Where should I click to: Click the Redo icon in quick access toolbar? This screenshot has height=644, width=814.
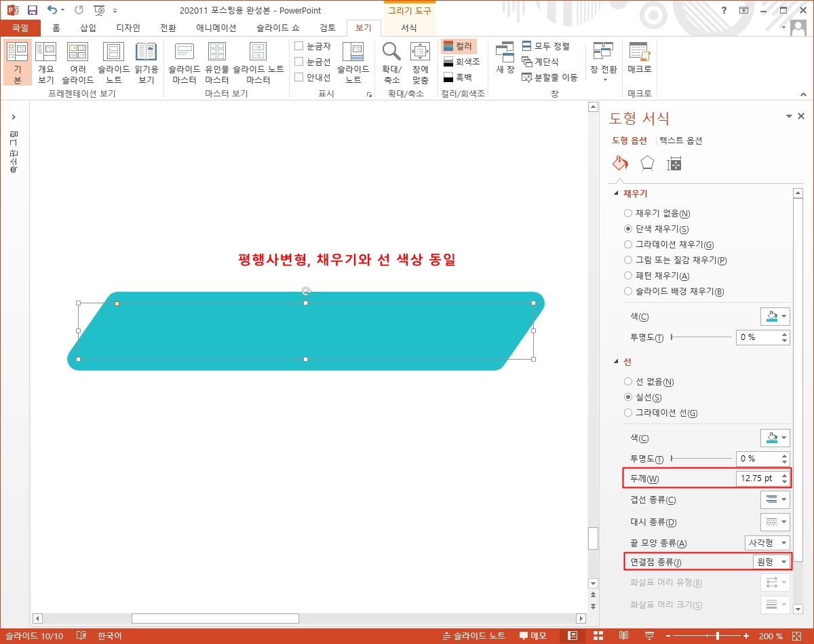[x=79, y=10]
